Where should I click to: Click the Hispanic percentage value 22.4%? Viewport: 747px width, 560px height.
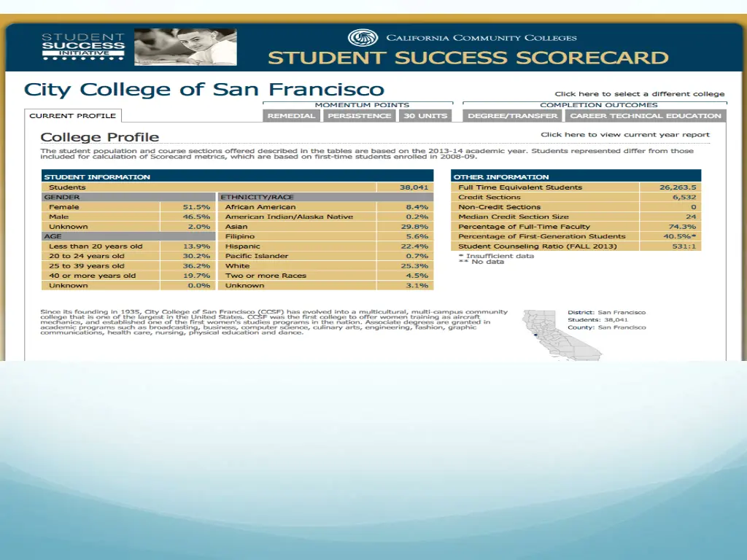point(414,246)
